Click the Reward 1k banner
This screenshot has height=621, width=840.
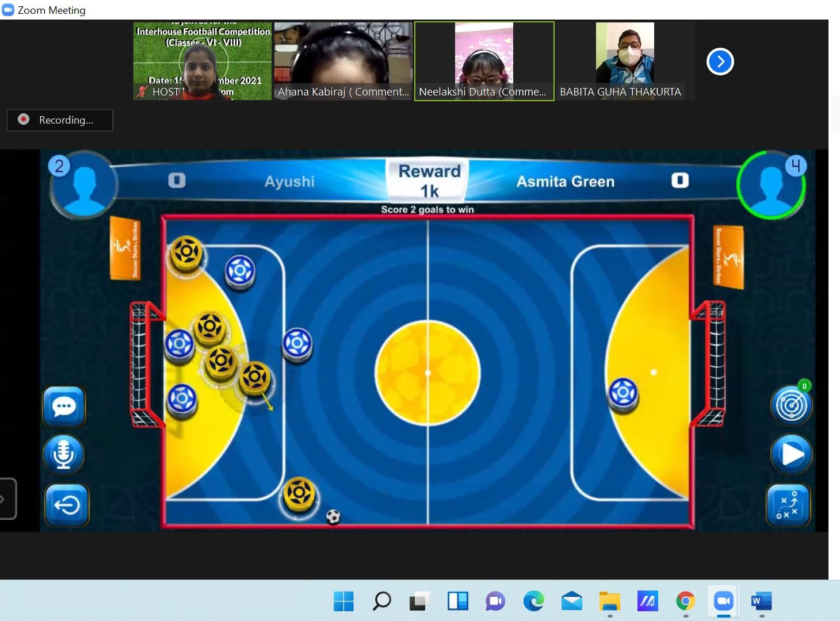tap(429, 181)
